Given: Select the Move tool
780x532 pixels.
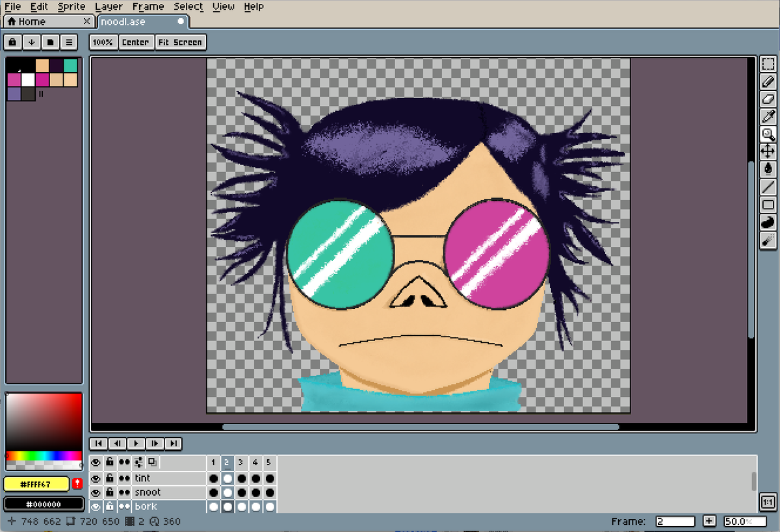Looking at the screenshot, I should click(x=768, y=152).
